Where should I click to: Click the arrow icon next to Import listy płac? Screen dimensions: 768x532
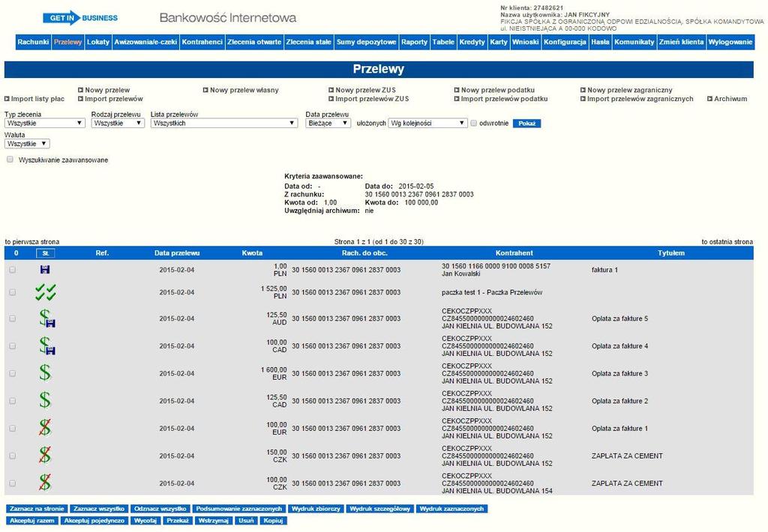7,99
